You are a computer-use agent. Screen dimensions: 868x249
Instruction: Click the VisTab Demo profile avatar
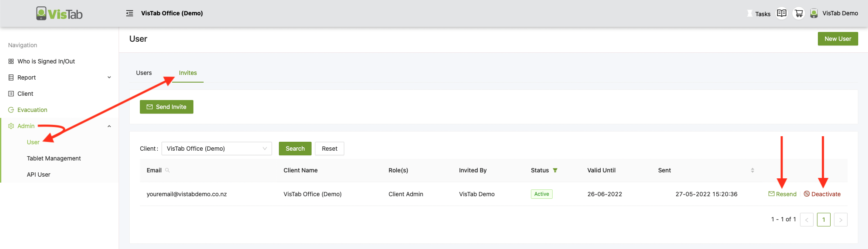[814, 13]
